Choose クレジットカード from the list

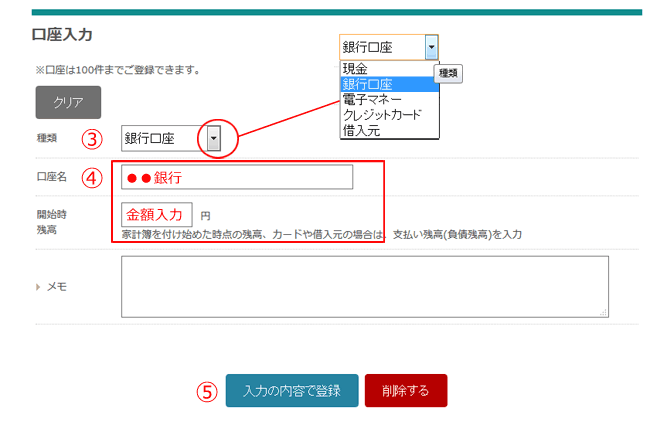point(389,115)
